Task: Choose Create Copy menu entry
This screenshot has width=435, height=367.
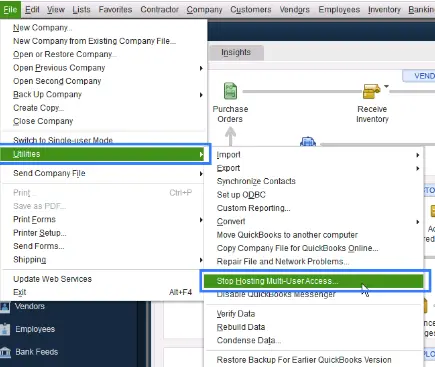Action: point(104,108)
